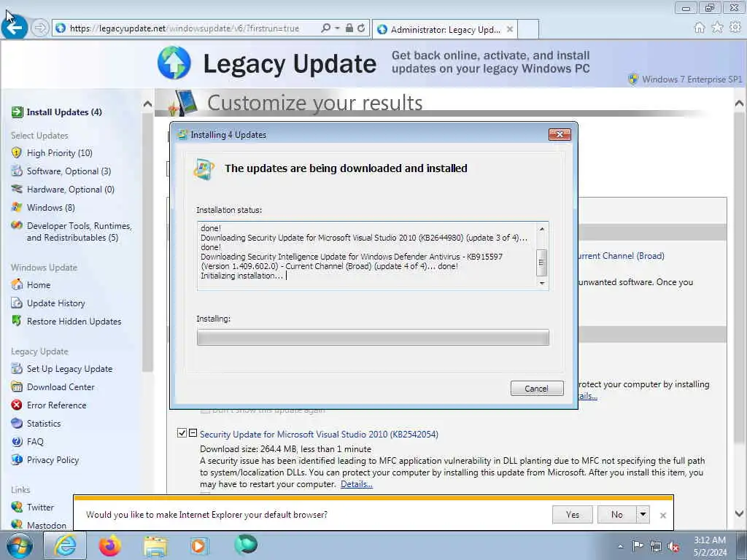Open the teal round taskbar app icon
Image resolution: width=747 pixels, height=560 pixels.
[246, 545]
